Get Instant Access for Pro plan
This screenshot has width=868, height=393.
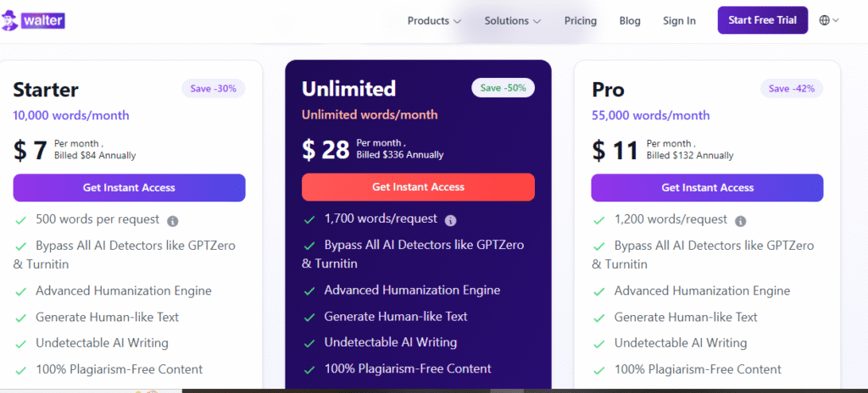(x=707, y=188)
